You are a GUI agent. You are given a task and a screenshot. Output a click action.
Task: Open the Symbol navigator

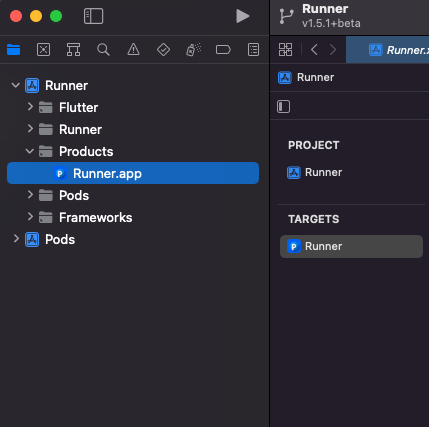[73, 50]
